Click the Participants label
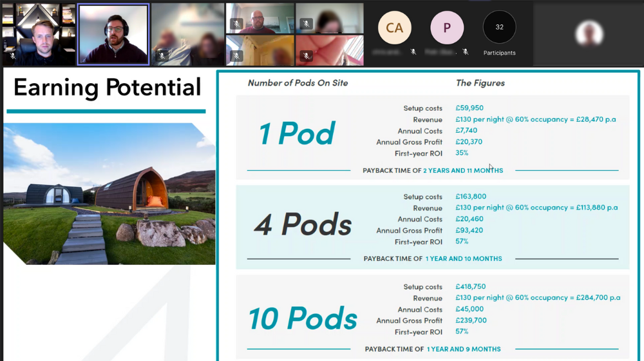Viewport: 644px width, 361px height. (500, 53)
